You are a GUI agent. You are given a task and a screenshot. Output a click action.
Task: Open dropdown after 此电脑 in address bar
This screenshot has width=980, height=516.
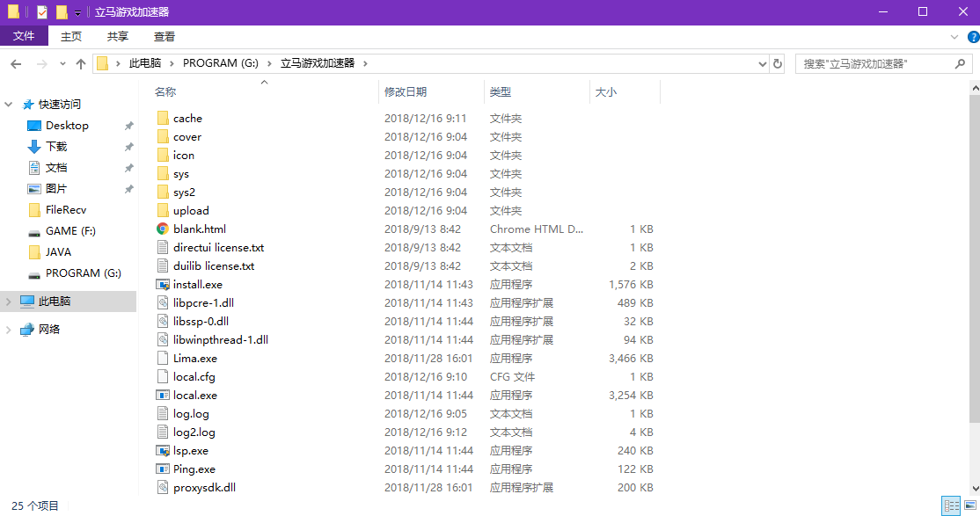coord(172,63)
